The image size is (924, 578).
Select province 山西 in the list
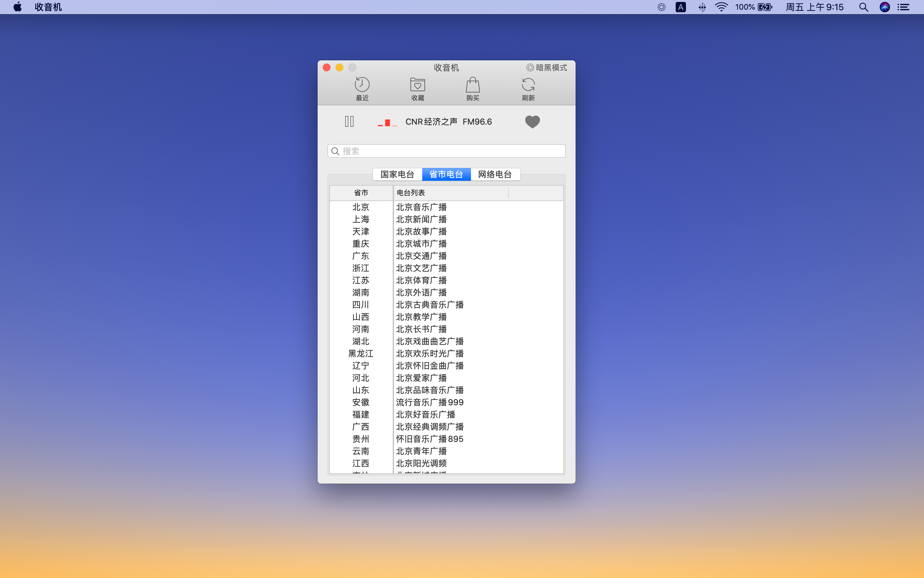[x=361, y=317]
